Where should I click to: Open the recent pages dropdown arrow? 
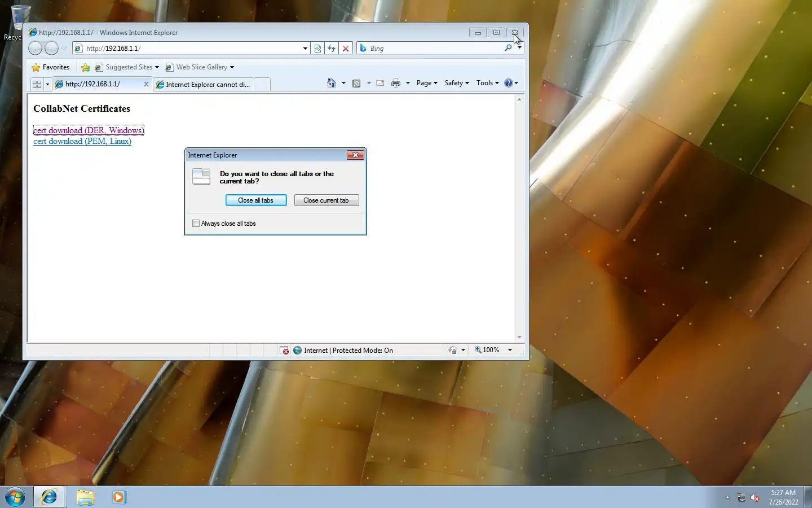click(64, 49)
